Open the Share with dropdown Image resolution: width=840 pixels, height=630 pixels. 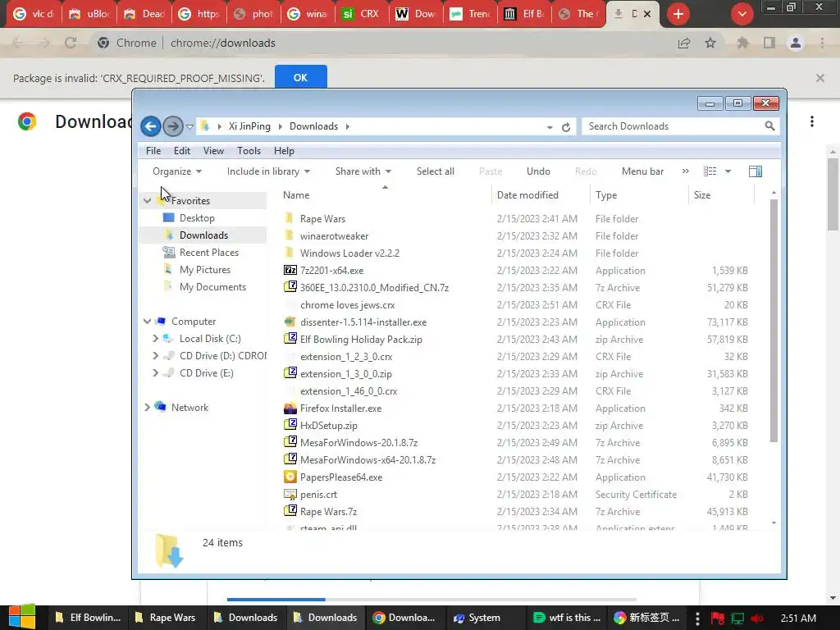tap(363, 171)
